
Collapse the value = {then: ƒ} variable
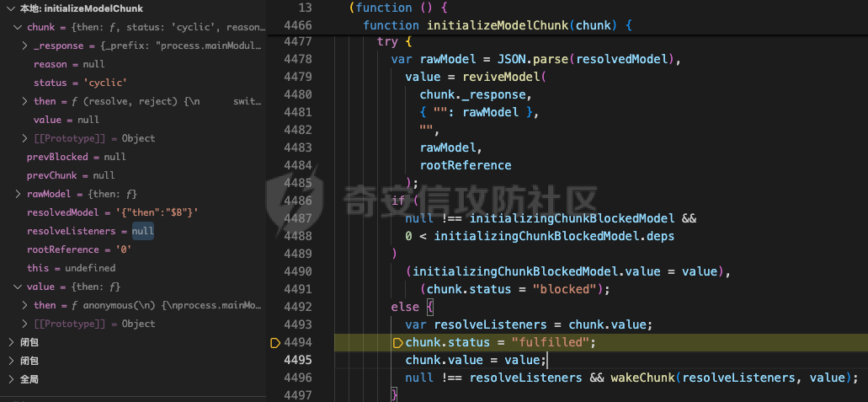click(x=19, y=287)
